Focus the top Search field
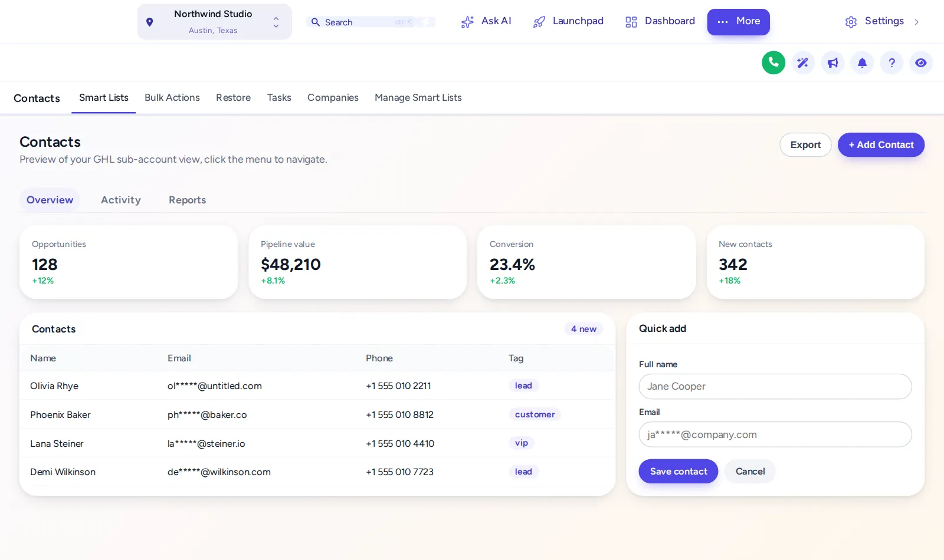 tap(371, 22)
